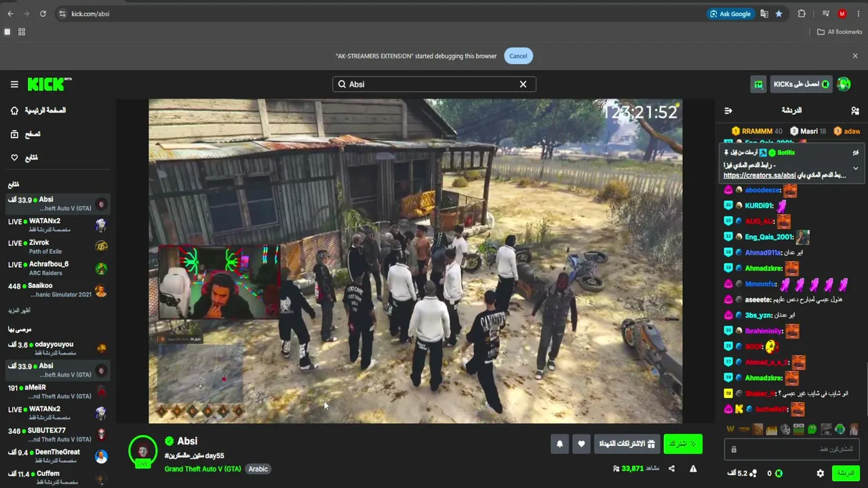Open site information icon in address bar
This screenshot has width=868, height=488.
click(62, 14)
